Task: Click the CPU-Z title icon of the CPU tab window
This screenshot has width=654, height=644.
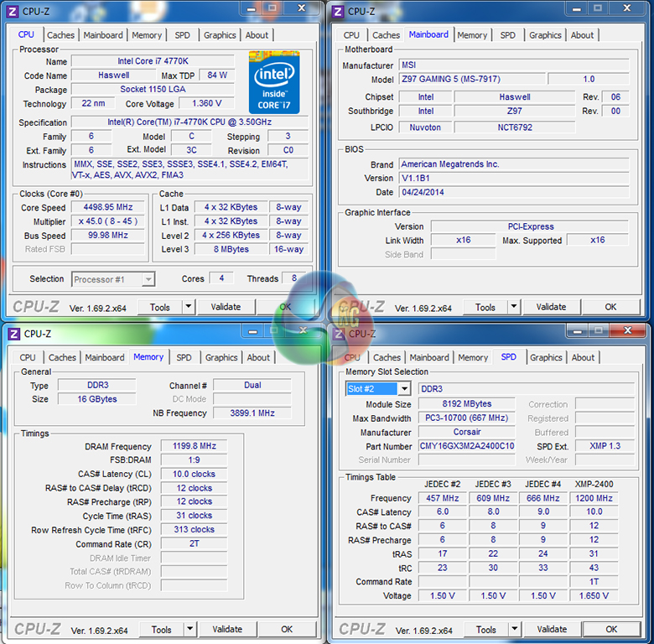Action: tap(13, 11)
